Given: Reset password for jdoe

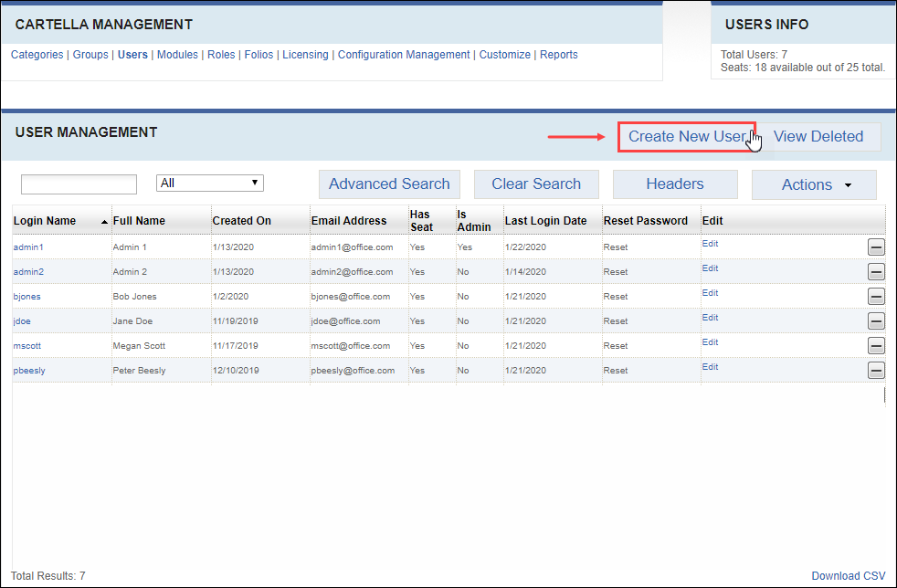Looking at the screenshot, I should coord(616,320).
